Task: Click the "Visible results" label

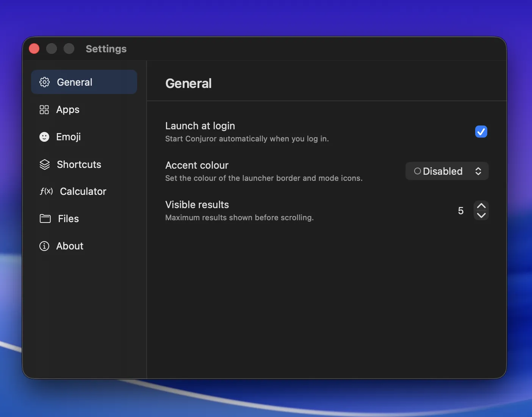Action: coord(197,205)
